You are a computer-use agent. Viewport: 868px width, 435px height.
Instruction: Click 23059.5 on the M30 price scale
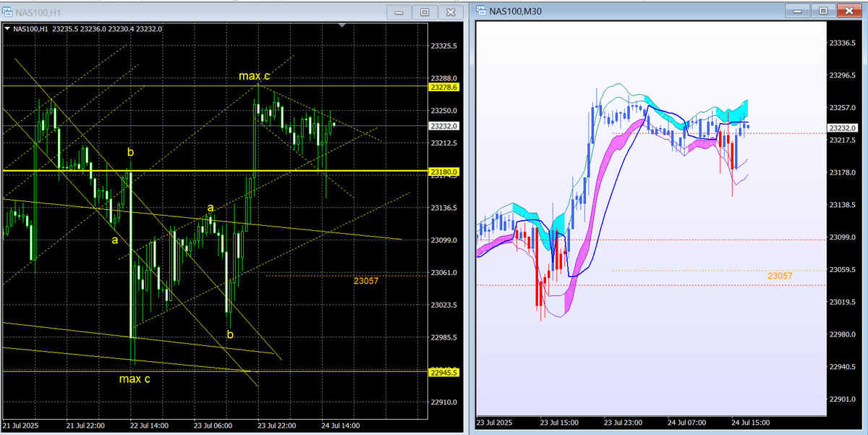(843, 269)
